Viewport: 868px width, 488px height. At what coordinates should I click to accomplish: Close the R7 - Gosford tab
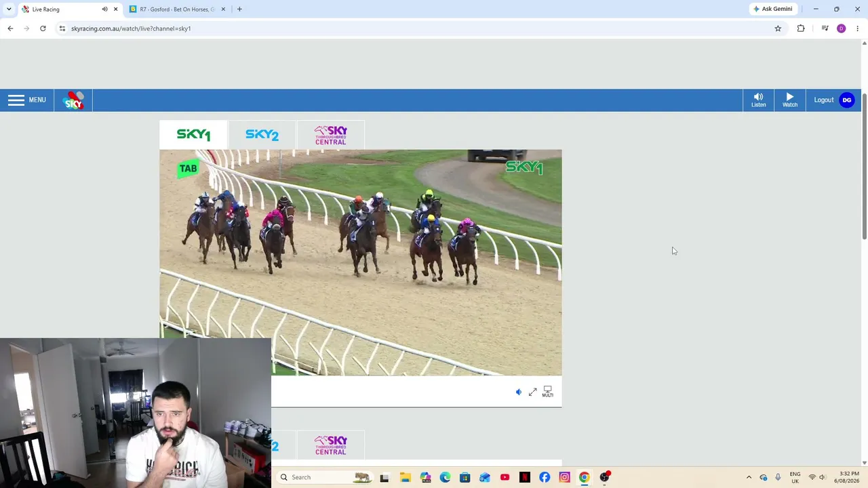(223, 9)
